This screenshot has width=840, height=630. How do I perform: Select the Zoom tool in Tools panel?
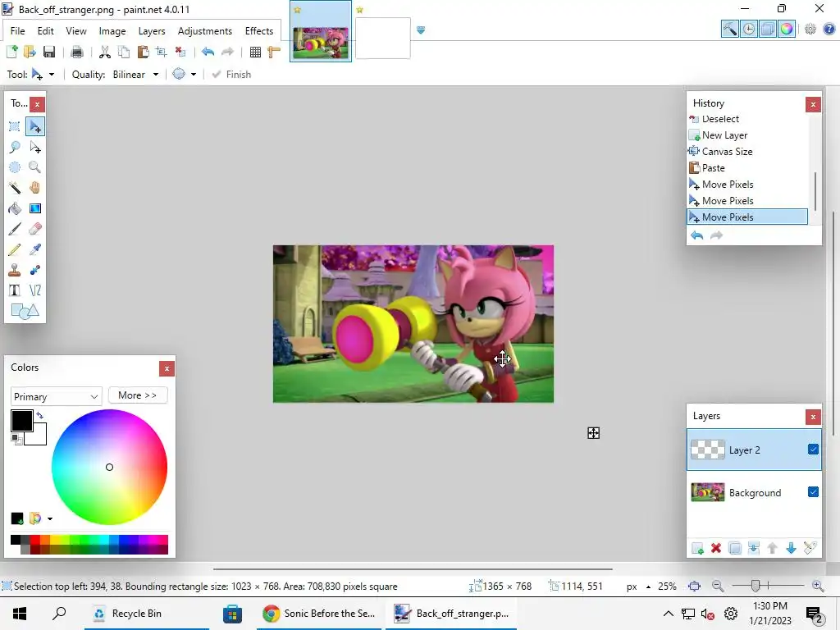[x=34, y=167]
